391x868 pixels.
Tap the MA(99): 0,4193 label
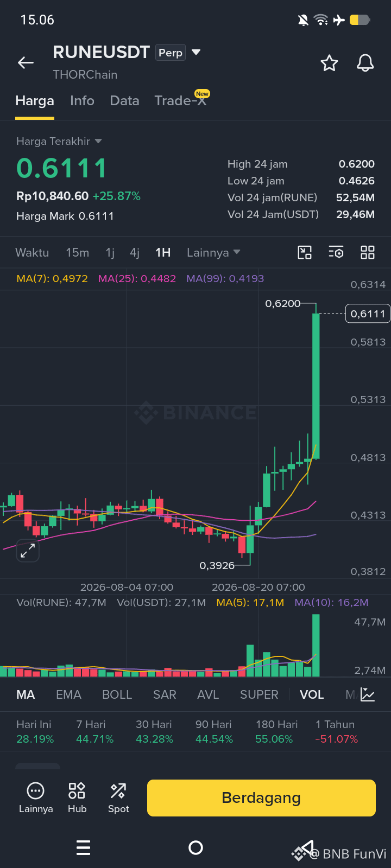point(225,279)
